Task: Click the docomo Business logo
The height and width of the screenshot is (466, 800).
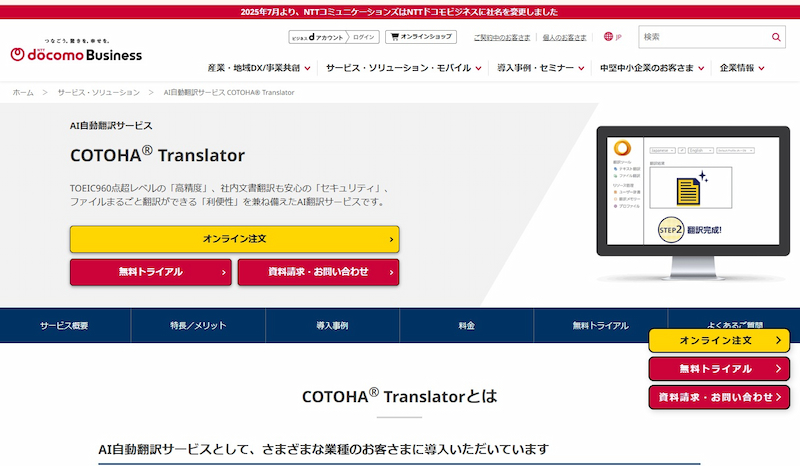Action: (77, 53)
